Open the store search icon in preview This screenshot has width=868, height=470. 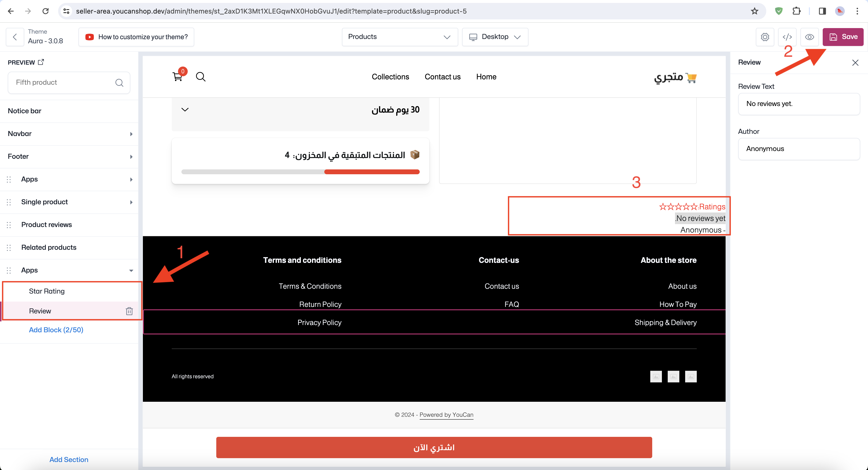pyautogui.click(x=201, y=77)
